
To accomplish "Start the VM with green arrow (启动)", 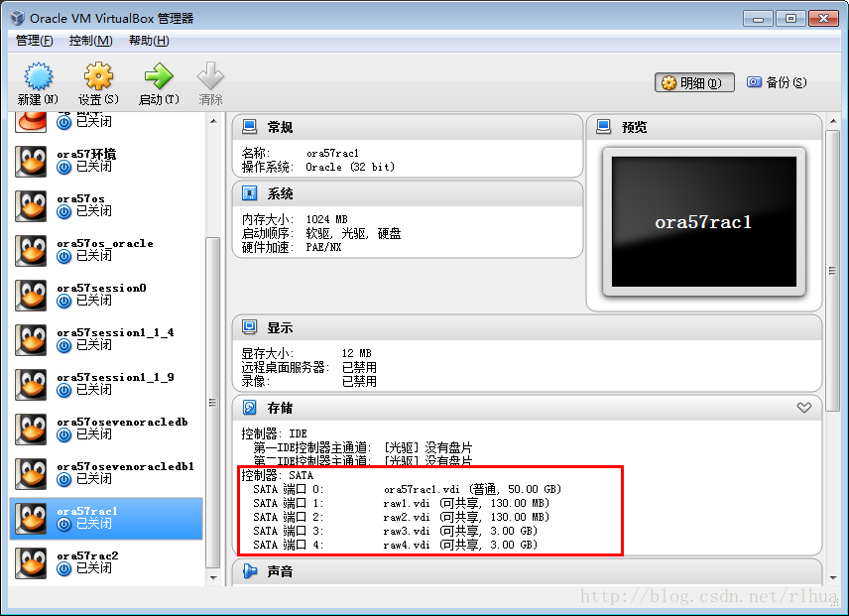I will (x=159, y=76).
